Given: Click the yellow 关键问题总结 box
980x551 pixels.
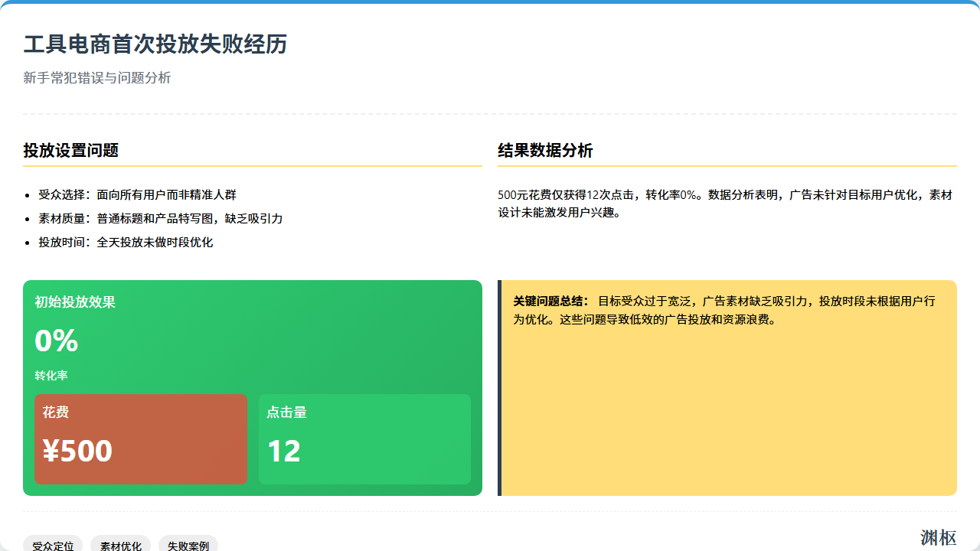Looking at the screenshot, I should [x=727, y=398].
